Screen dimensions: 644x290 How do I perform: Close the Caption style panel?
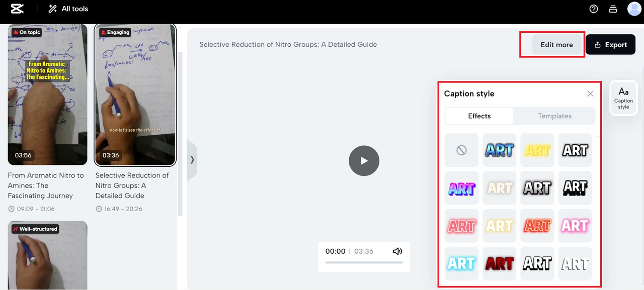pos(590,93)
